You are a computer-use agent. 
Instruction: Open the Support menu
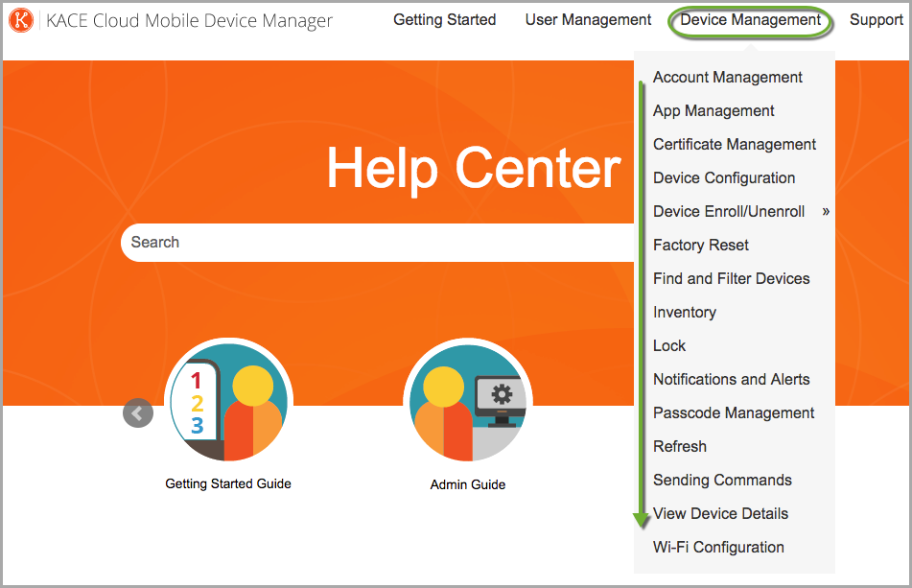click(x=876, y=20)
